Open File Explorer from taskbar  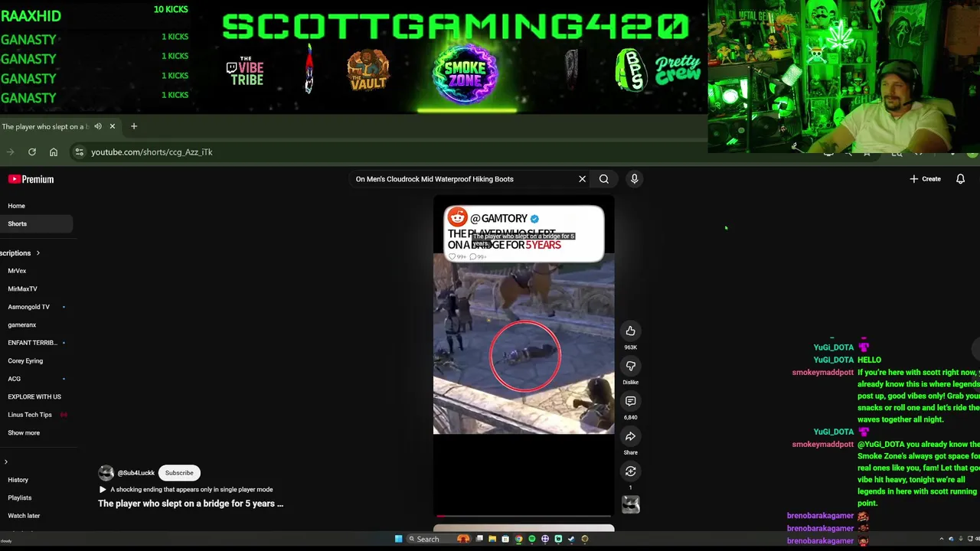(x=492, y=539)
